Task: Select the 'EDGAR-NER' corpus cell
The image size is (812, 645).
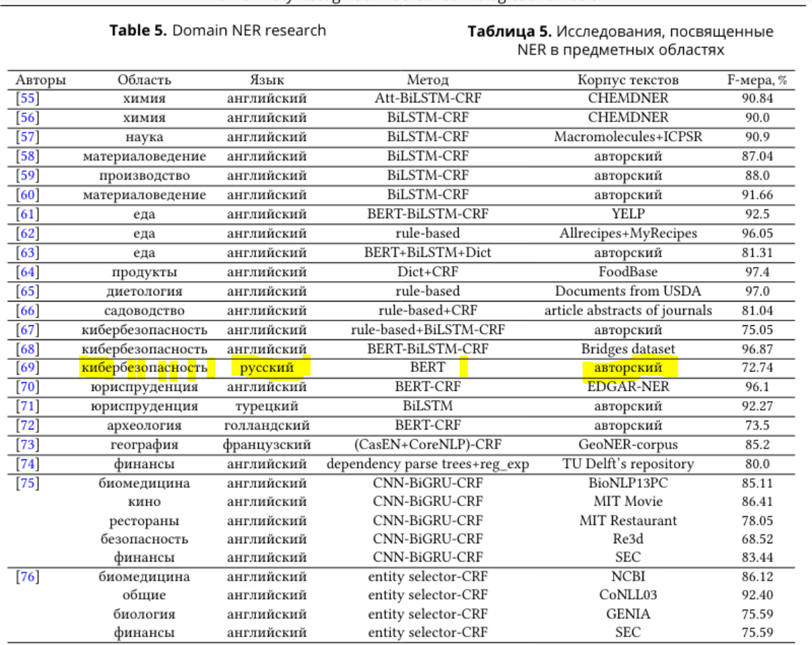Action: [x=628, y=386]
